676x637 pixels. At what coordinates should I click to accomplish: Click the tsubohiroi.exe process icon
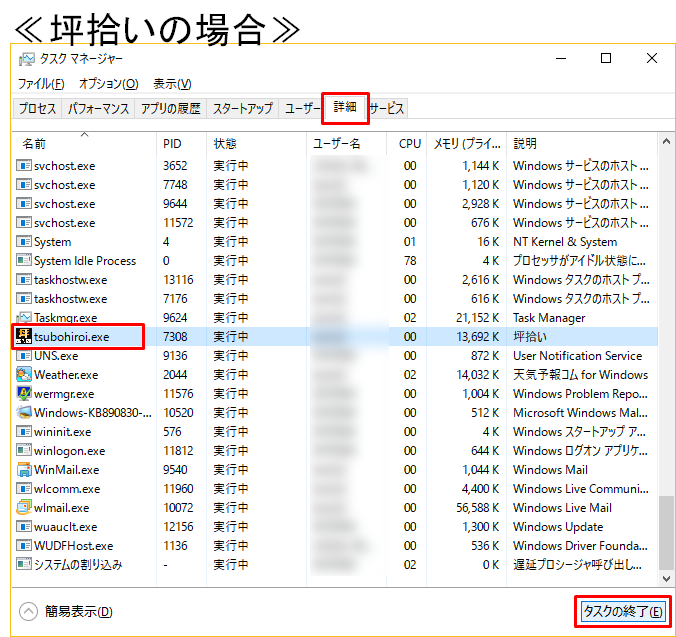24,336
